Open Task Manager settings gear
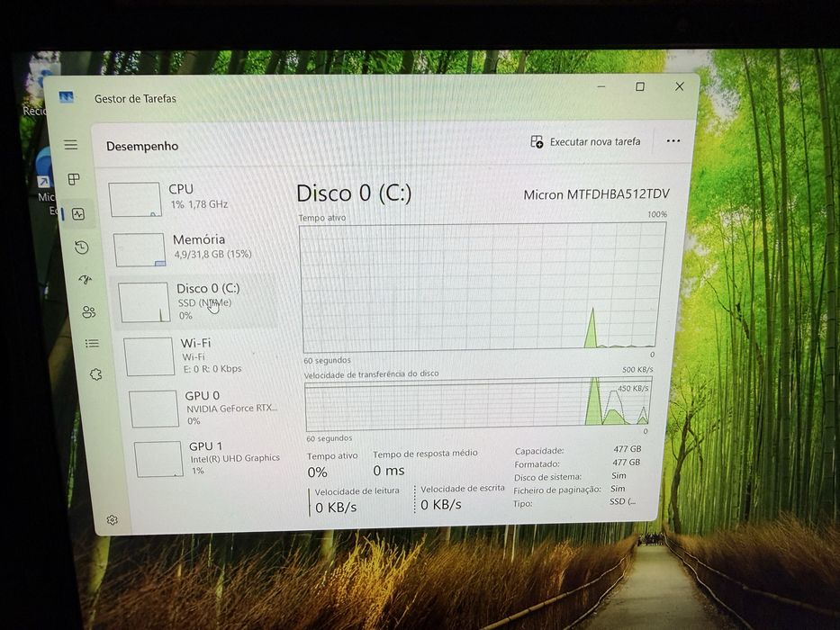Viewport: 840px width, 630px height. [112, 519]
